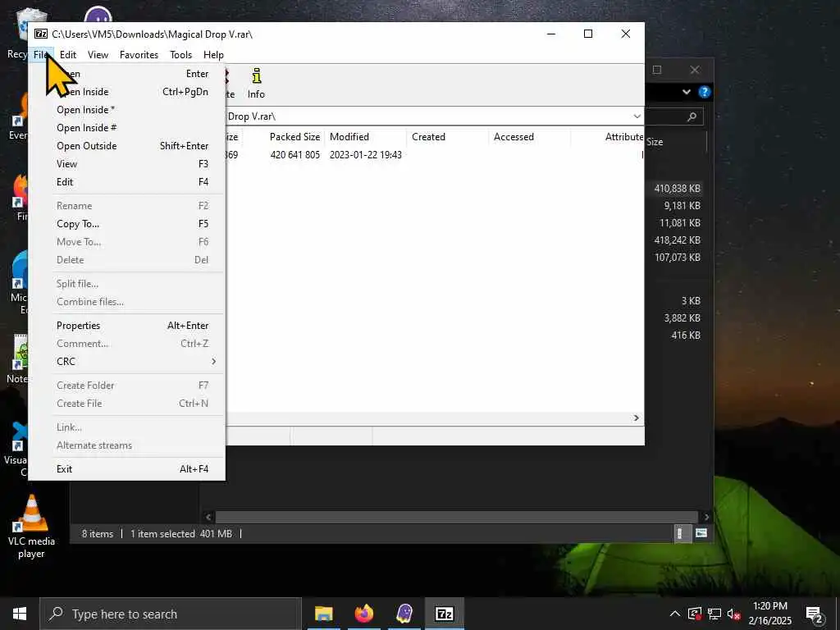Viewport: 840px width, 630px height.
Task: Click the 418,242 KB size entry
Action: (x=677, y=240)
